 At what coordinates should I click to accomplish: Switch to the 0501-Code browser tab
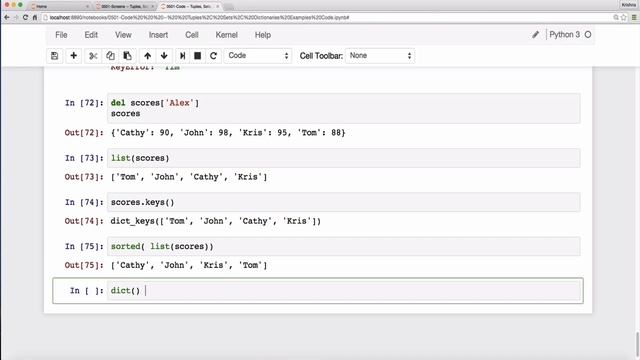189,6
